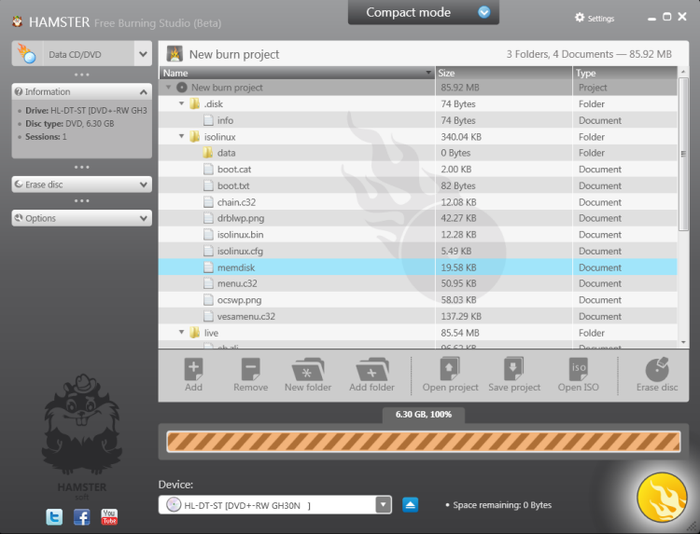Click the Remove icon in toolbar

tap(250, 375)
